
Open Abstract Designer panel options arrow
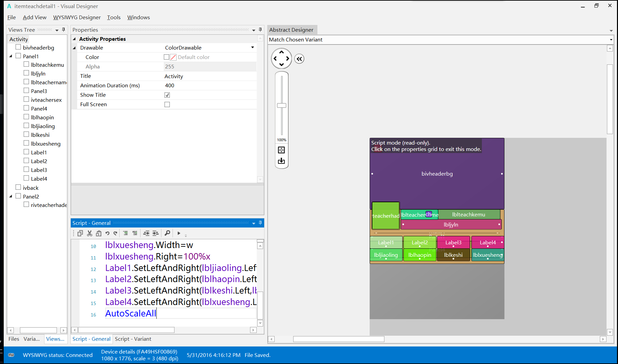click(x=611, y=31)
